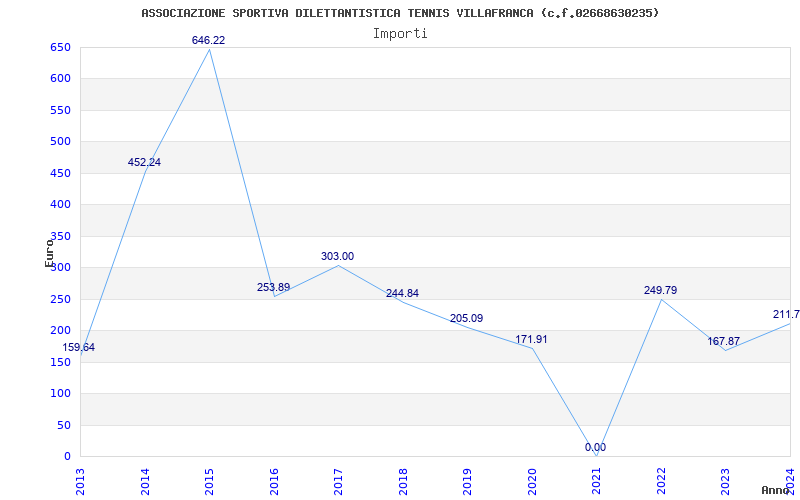Image resolution: width=800 pixels, height=500 pixels.
Task: Click the 205.09 data label
Action: point(466,318)
